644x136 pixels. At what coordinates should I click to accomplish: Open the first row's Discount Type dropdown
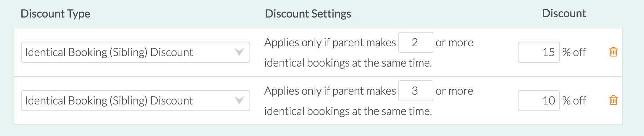[x=136, y=52]
